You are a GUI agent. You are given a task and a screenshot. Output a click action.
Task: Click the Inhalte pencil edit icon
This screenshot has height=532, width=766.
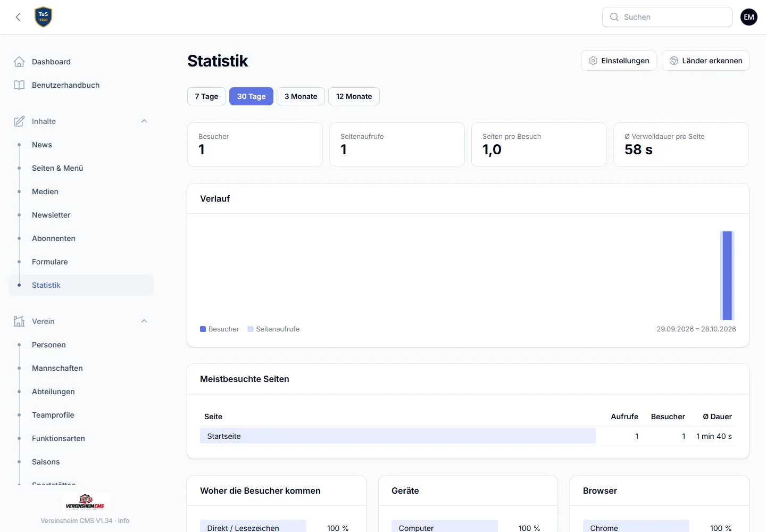tap(19, 121)
